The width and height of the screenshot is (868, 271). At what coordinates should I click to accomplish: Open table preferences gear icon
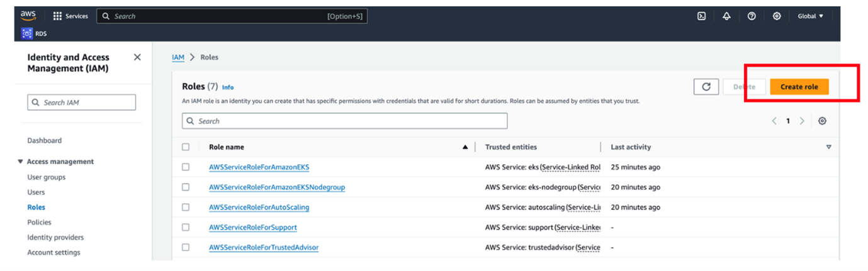click(x=822, y=121)
